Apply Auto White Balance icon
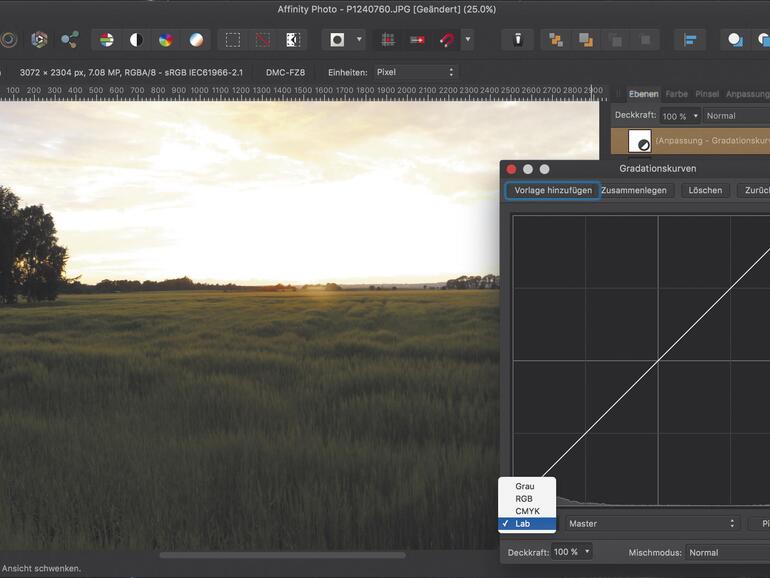The width and height of the screenshot is (770, 578). pos(196,40)
